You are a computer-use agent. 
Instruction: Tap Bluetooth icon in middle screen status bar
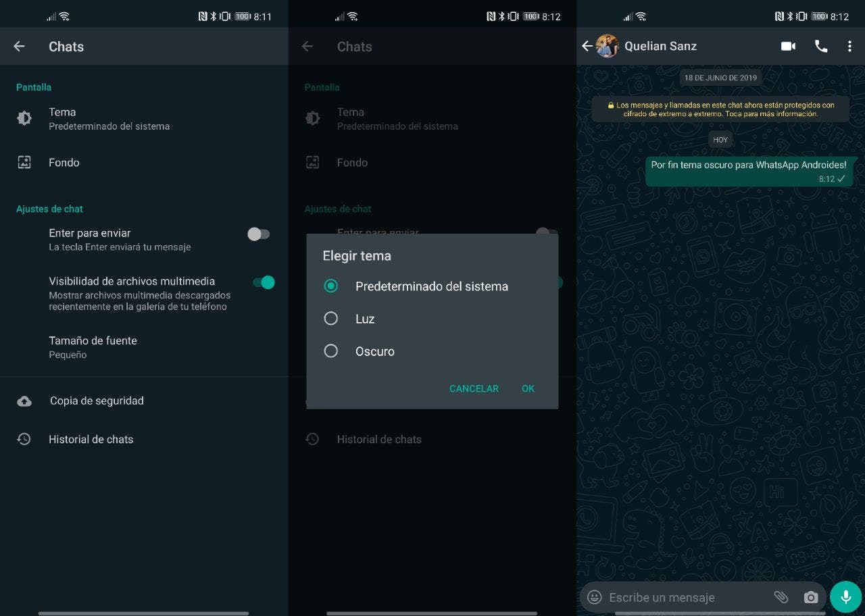coord(501,16)
